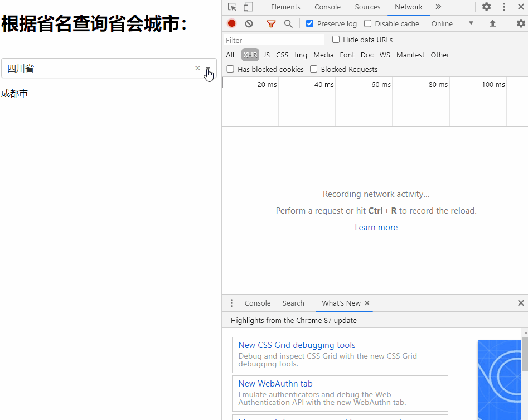Viewport: 528px width, 420px height.
Task: Switch to the Elements tab
Action: (x=285, y=7)
